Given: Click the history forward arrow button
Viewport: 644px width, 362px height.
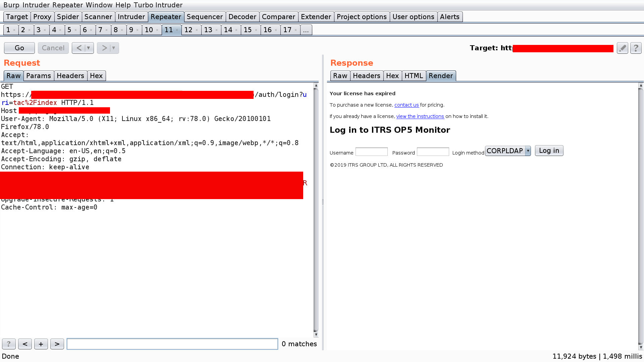Looking at the screenshot, I should [104, 48].
